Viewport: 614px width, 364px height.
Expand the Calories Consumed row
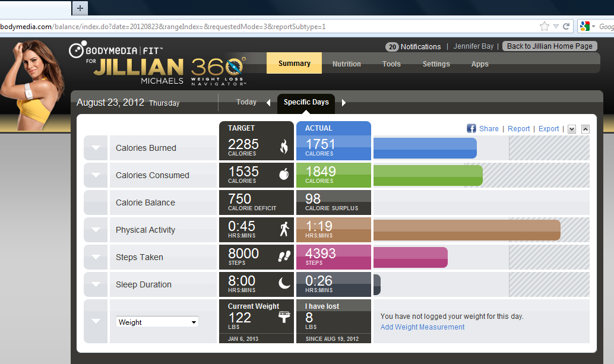click(x=96, y=175)
